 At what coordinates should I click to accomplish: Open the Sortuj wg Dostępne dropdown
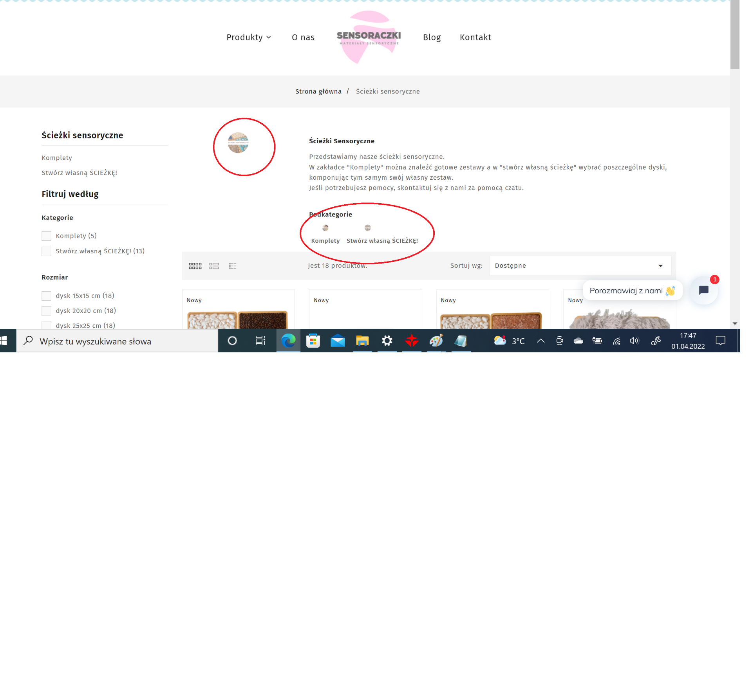[580, 266]
